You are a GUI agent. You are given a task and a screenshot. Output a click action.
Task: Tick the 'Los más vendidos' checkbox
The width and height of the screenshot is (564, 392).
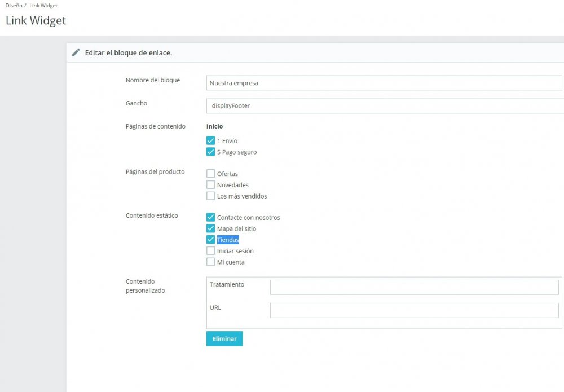click(211, 196)
